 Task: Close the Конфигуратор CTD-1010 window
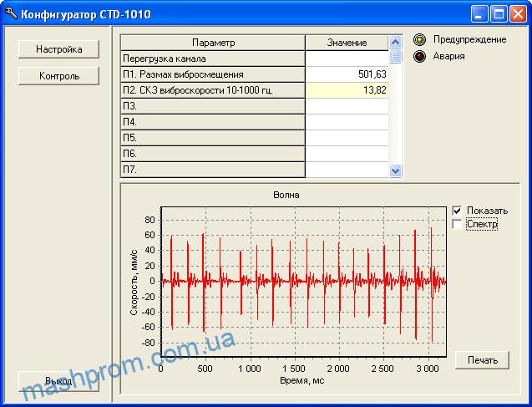coord(518,13)
